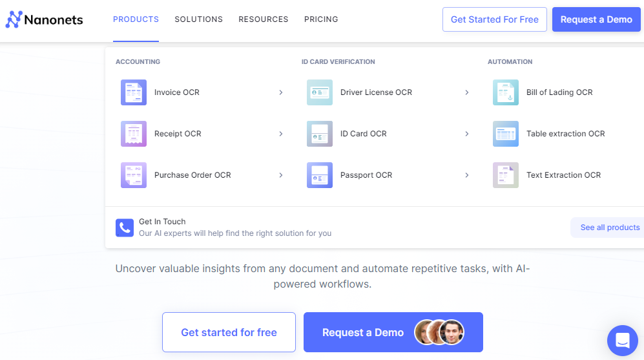Image resolution: width=644 pixels, height=360 pixels.
Task: Select the Invoice OCR document icon
Action: (x=134, y=92)
